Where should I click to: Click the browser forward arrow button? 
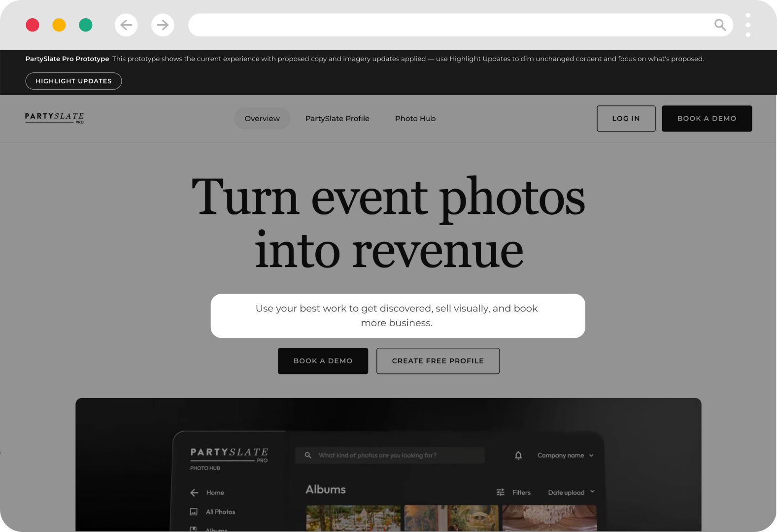tap(163, 25)
